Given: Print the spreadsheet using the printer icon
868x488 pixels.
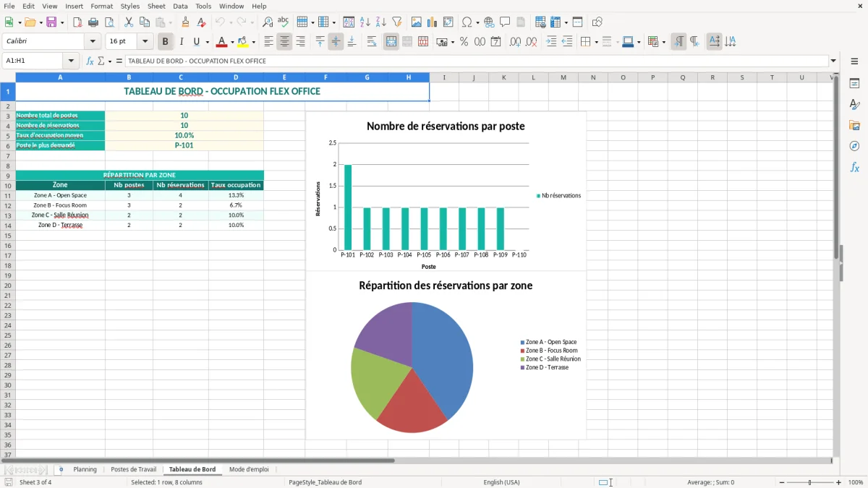Looking at the screenshot, I should point(93,22).
